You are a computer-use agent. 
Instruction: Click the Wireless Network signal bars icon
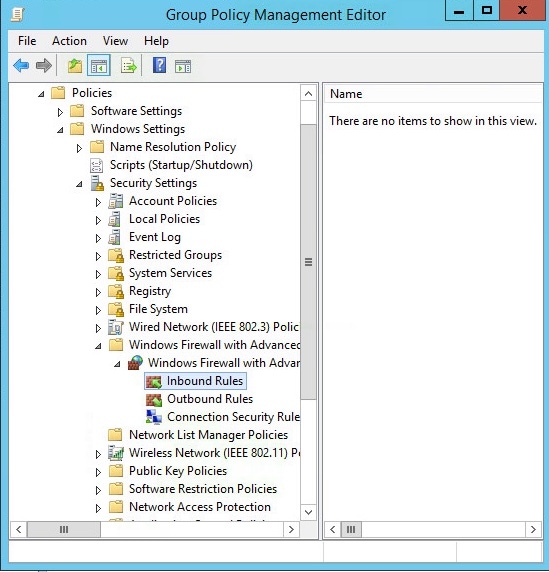[x=116, y=453]
